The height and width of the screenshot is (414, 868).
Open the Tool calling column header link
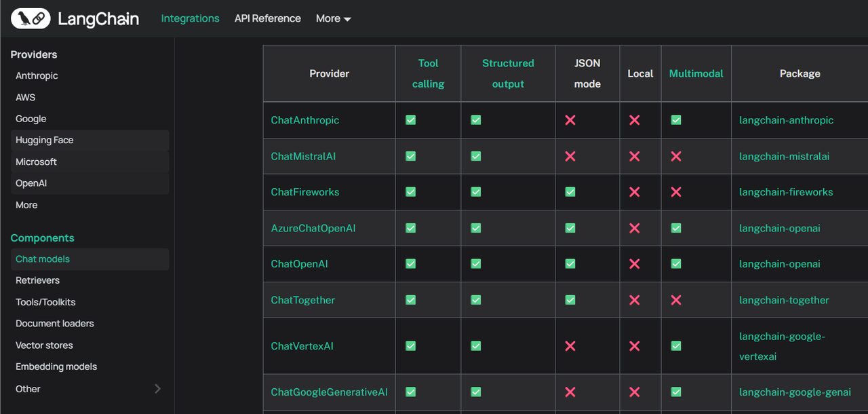[429, 73]
